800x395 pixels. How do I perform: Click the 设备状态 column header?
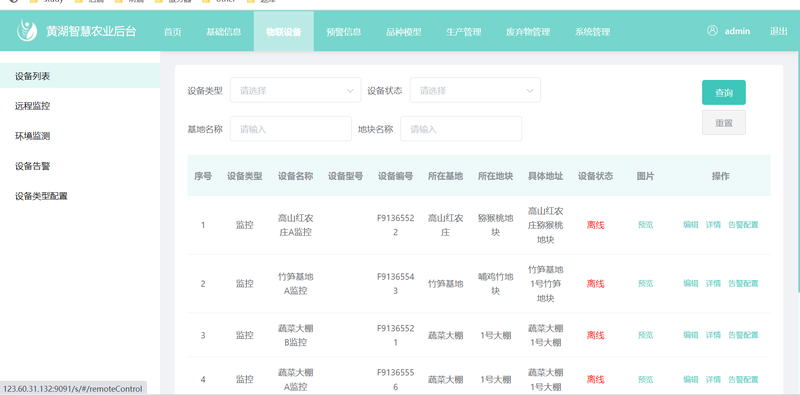pos(595,176)
